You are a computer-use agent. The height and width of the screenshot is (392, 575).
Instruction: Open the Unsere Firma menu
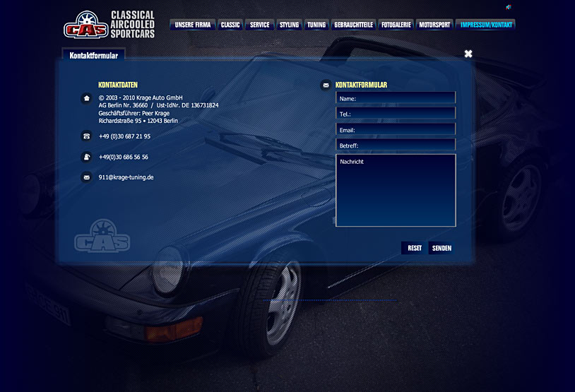192,25
